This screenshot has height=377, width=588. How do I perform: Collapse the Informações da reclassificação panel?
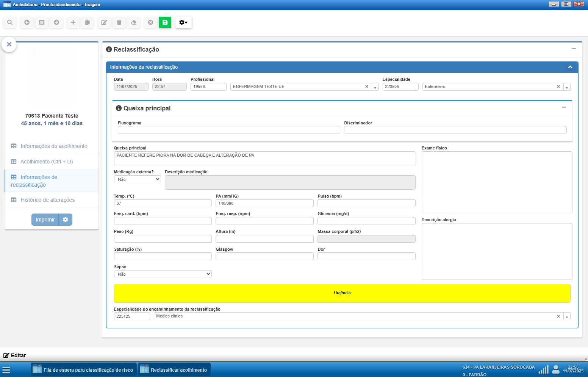(x=570, y=67)
